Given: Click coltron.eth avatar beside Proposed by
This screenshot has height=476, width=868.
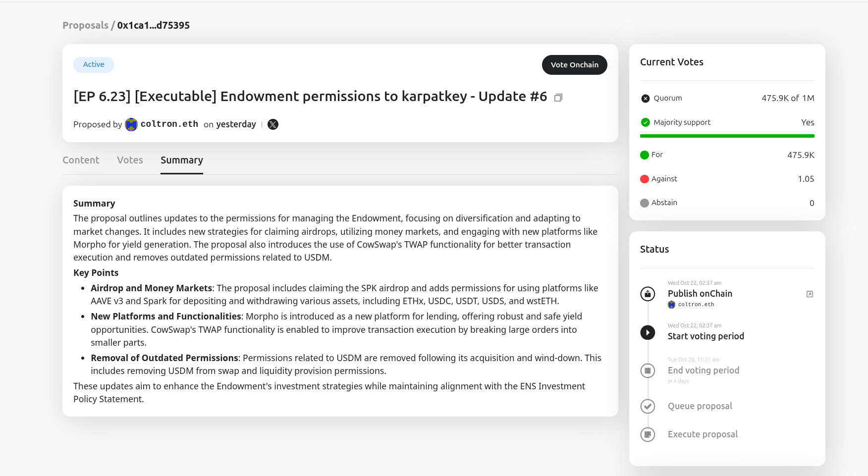Looking at the screenshot, I should tap(131, 124).
